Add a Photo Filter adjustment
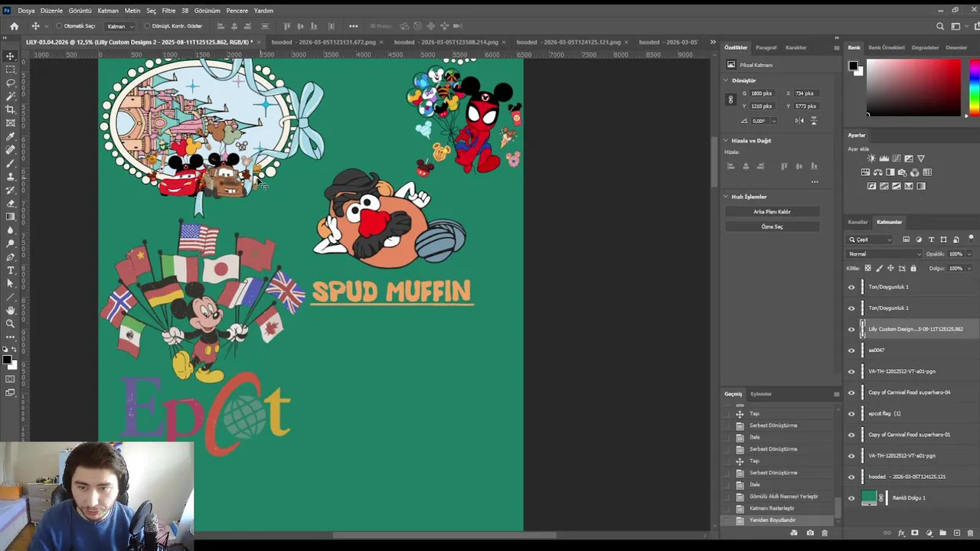980x551 pixels. [x=903, y=172]
